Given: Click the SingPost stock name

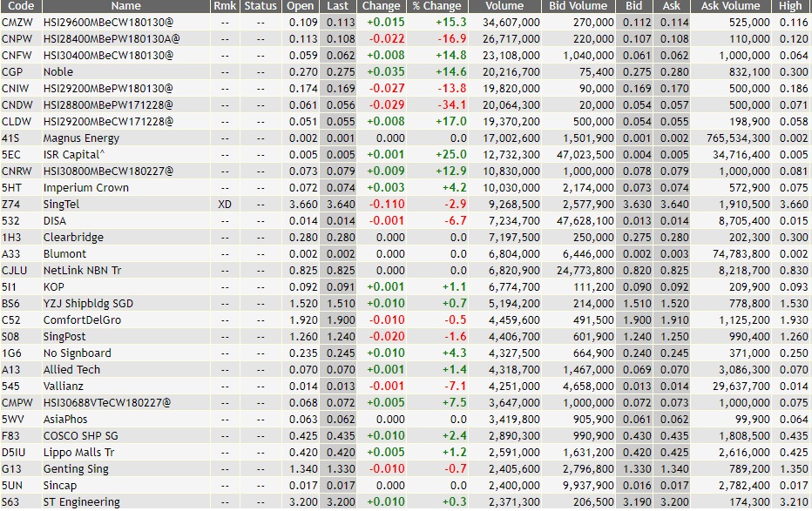Looking at the screenshot, I should [x=64, y=337].
